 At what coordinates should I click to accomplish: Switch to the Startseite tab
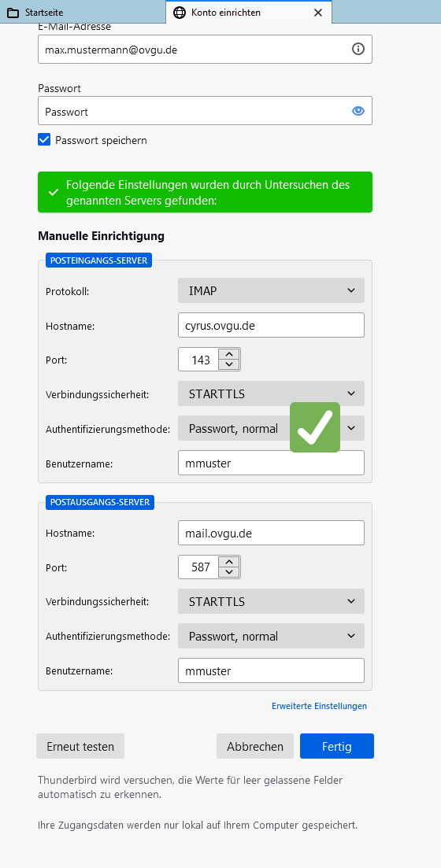coord(83,12)
